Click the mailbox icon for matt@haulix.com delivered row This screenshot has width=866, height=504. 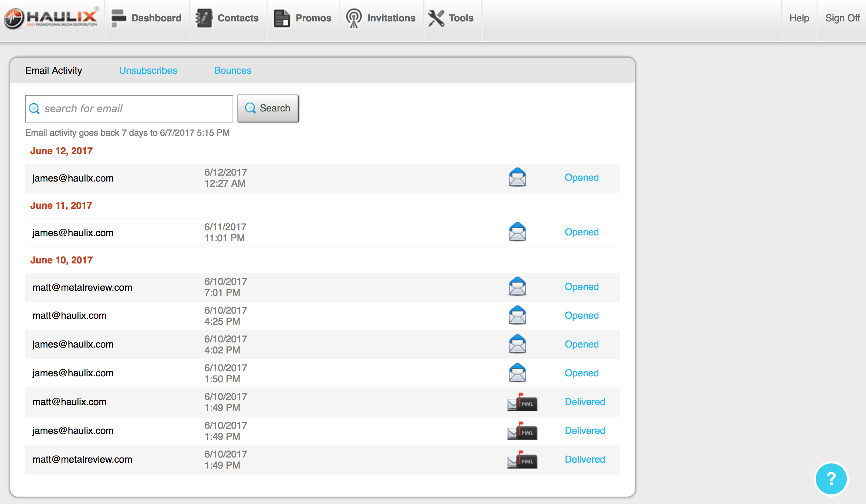pos(522,402)
